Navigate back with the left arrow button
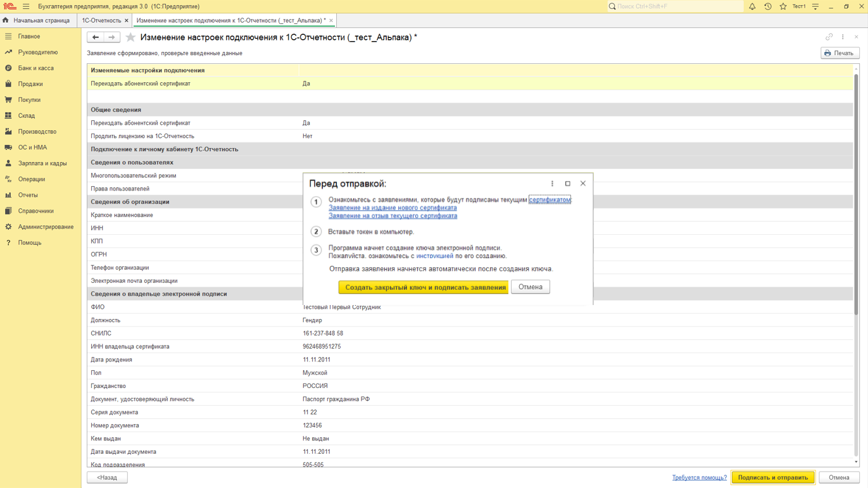Screen dimensions: 868x488 tap(96, 37)
